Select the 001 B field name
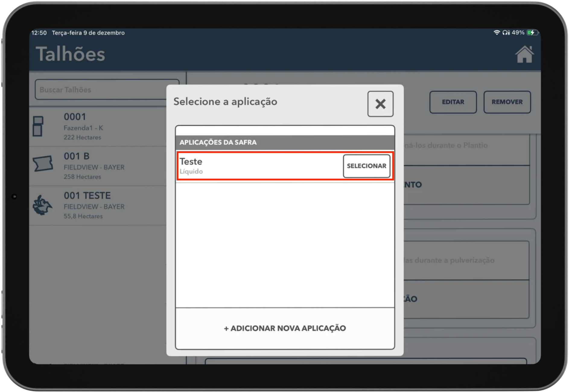The height and width of the screenshot is (392, 569). (77, 156)
